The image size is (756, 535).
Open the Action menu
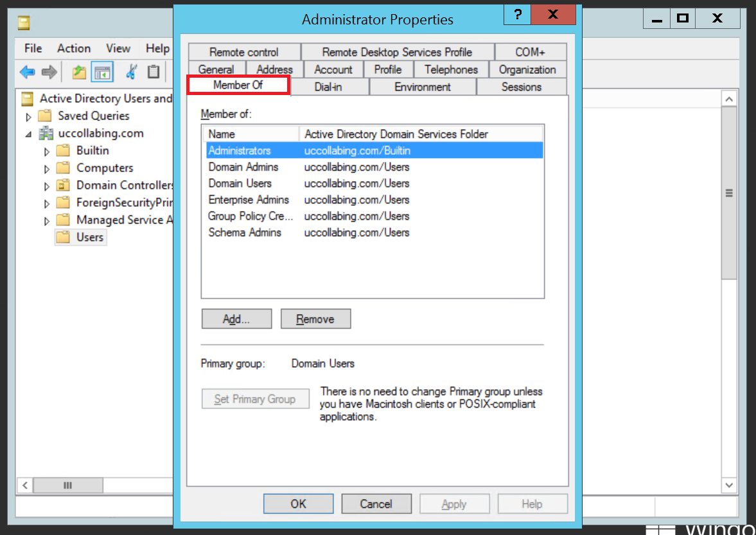click(x=74, y=48)
